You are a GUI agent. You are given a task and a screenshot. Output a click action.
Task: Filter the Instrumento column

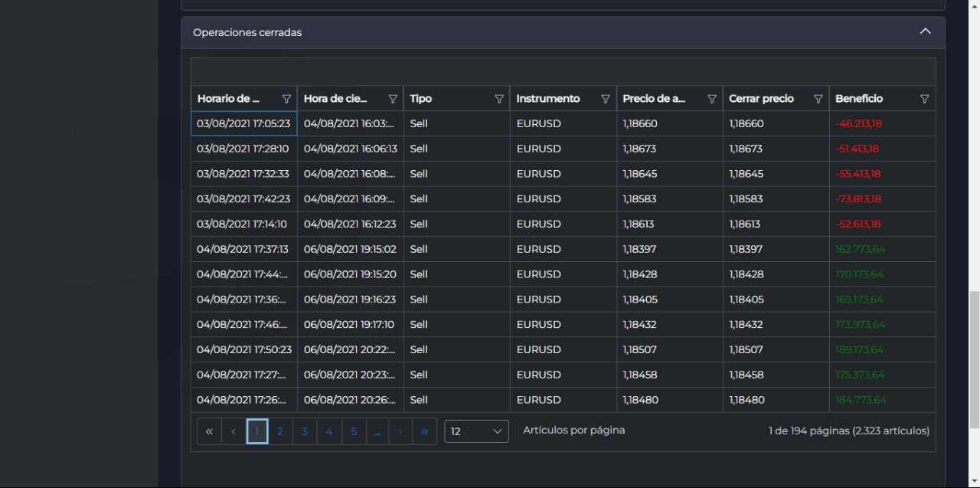pos(606,99)
